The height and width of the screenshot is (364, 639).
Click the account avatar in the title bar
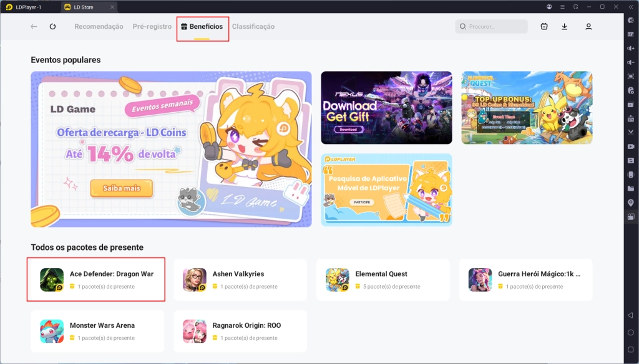(x=549, y=6)
